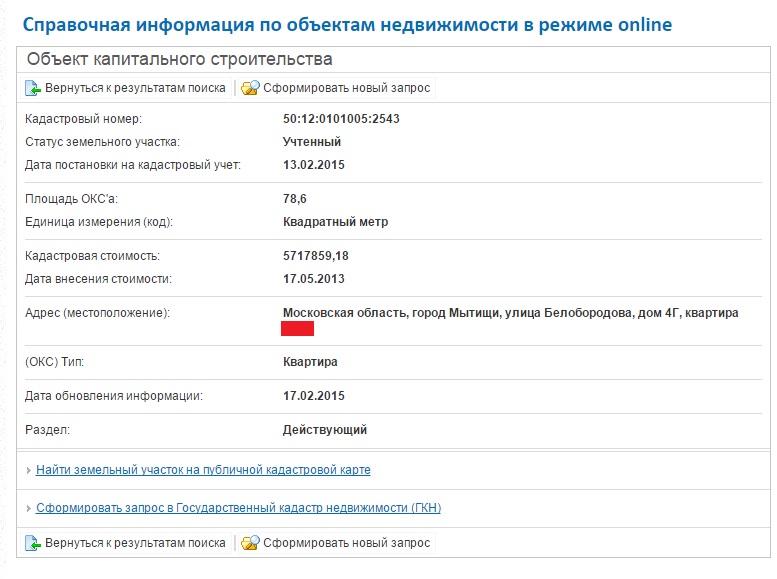The image size is (777, 579).
Task: Click the area value 78,6
Action: [x=295, y=199]
